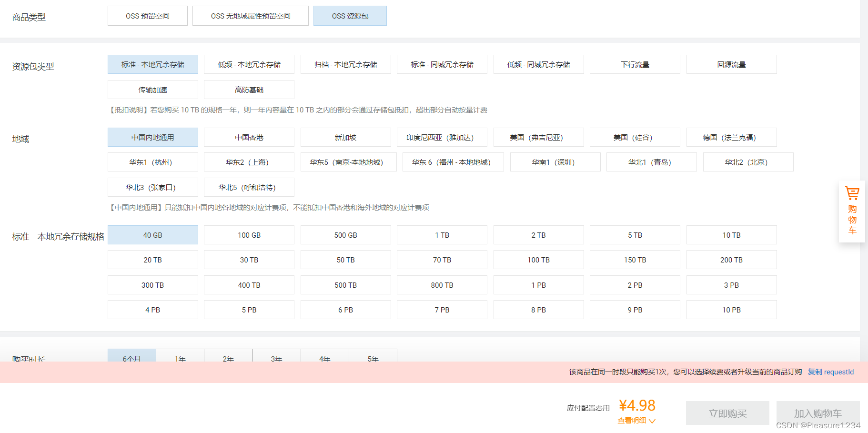This screenshot has height=433, width=868.
Task: Pick 华北1 (青岛) region
Action: tap(652, 162)
